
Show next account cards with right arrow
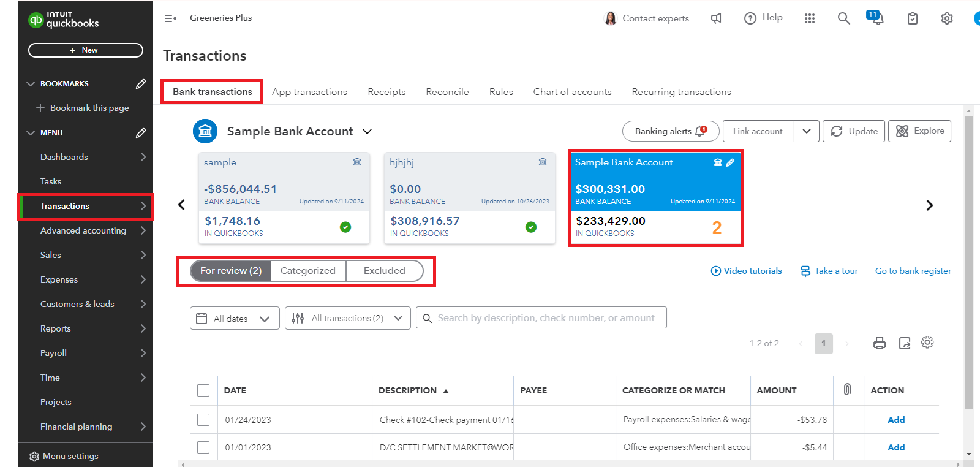point(930,205)
